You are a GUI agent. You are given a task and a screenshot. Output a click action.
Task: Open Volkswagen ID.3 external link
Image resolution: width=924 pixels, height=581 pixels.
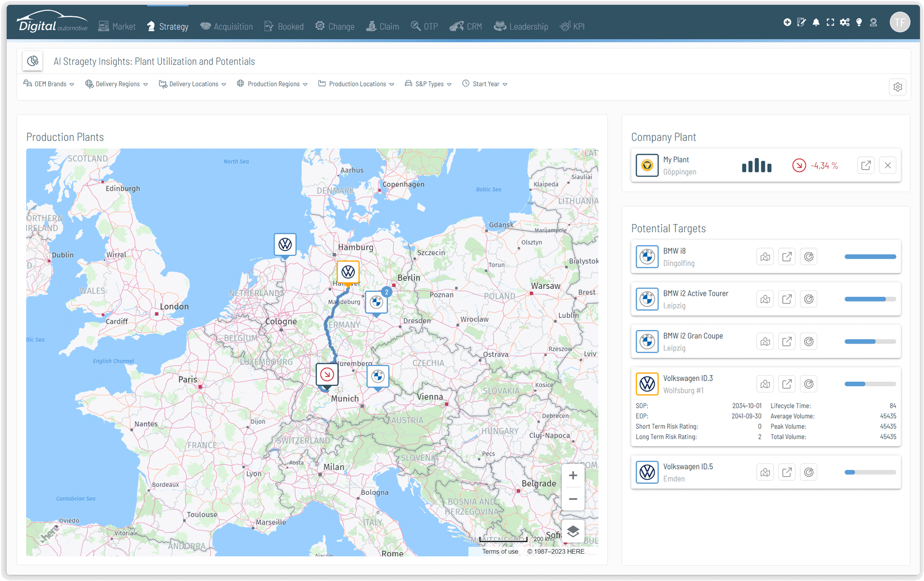[786, 384]
